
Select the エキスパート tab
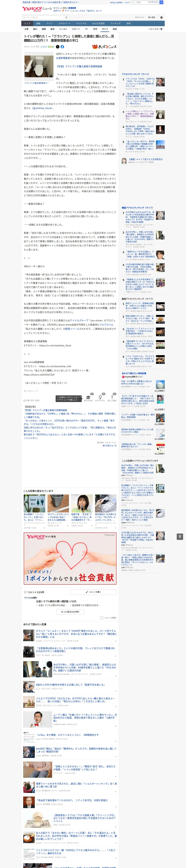click(64, 24)
